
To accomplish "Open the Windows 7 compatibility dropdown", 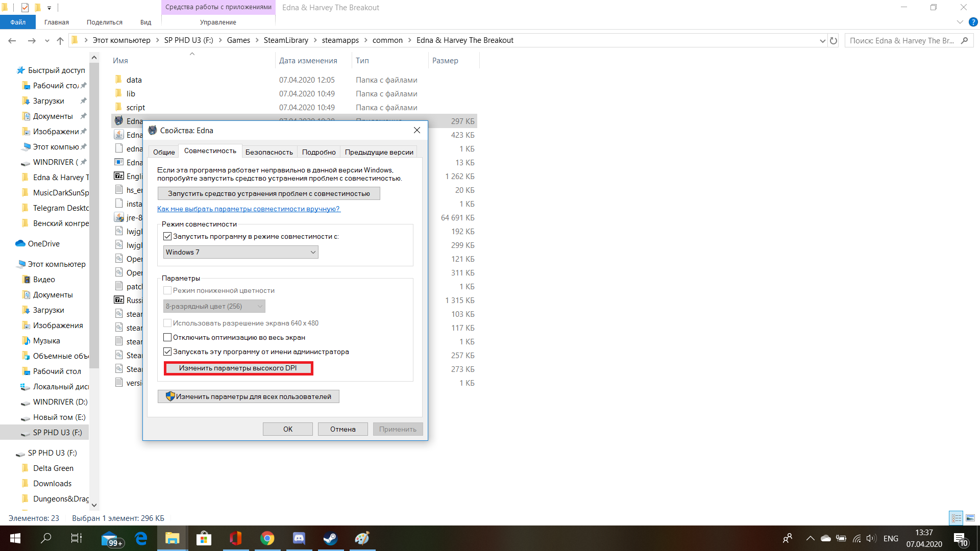I will click(x=240, y=252).
